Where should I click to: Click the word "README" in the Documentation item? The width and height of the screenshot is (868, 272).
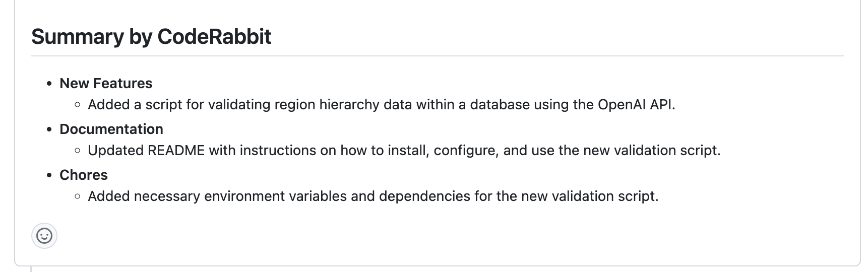click(176, 150)
